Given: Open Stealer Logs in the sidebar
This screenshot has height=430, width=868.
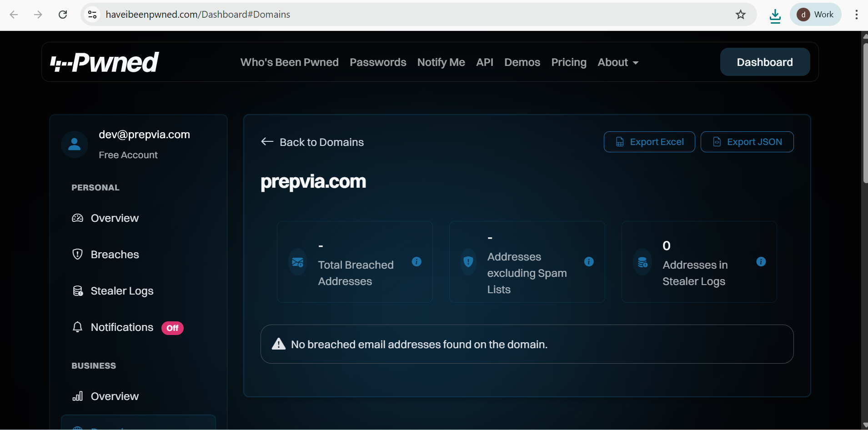Looking at the screenshot, I should pyautogui.click(x=122, y=291).
